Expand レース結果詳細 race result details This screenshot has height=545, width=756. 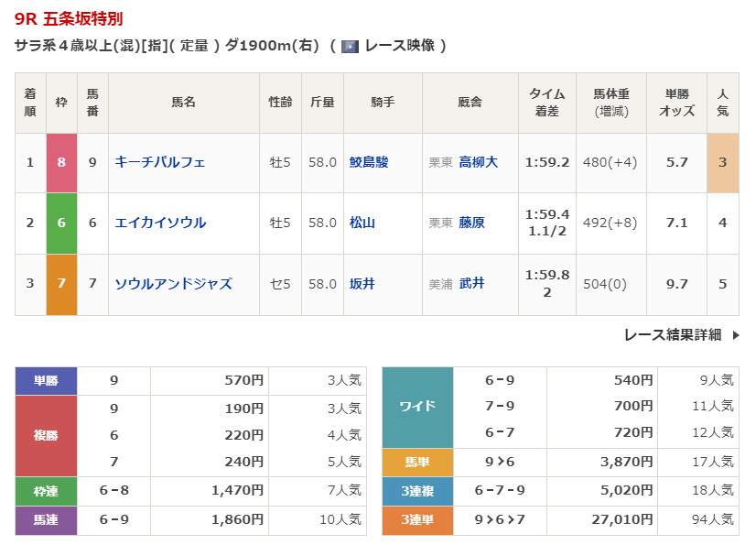click(x=673, y=335)
